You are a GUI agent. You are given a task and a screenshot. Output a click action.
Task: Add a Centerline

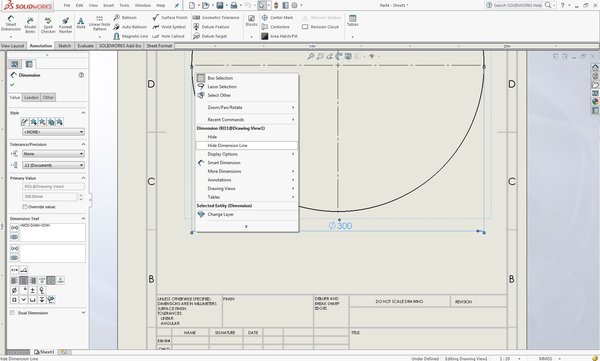(276, 27)
